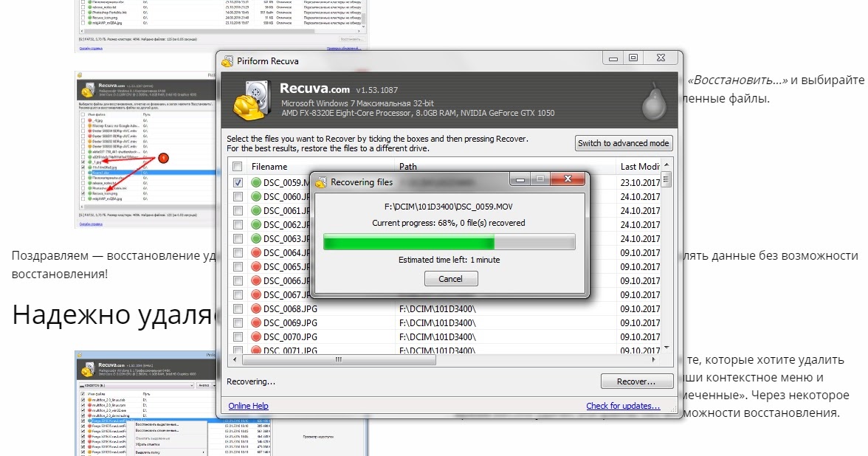Click the file list scroll-down arrow
Image resolution: width=868 pixels, height=456 pixels.
pos(666,348)
